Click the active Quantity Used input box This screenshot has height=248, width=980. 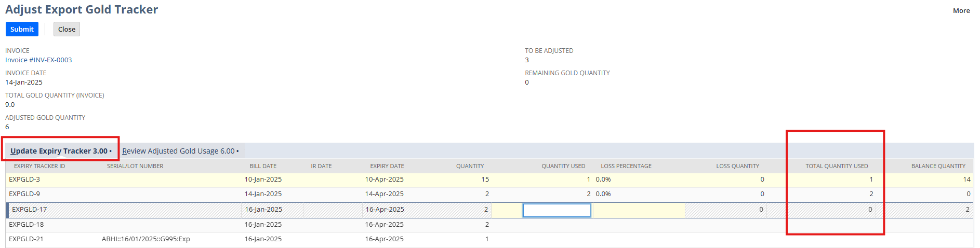click(556, 210)
